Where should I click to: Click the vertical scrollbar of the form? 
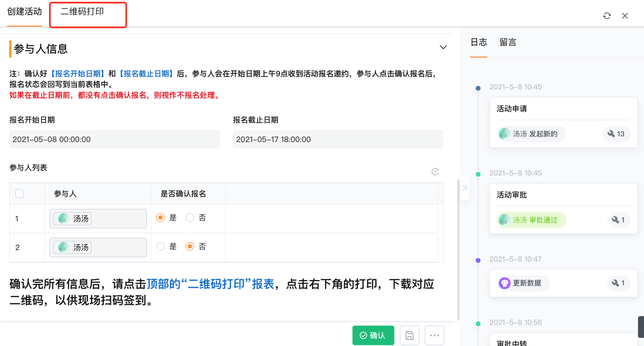[x=459, y=250]
